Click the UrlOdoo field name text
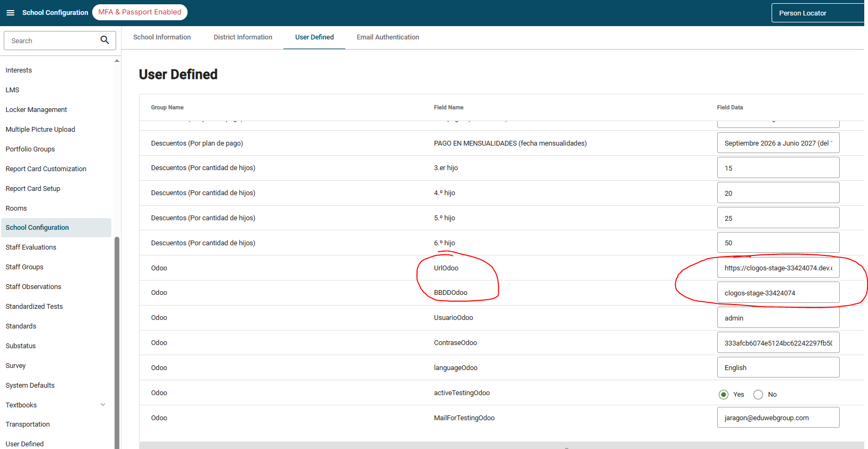The image size is (868, 449). (x=446, y=268)
